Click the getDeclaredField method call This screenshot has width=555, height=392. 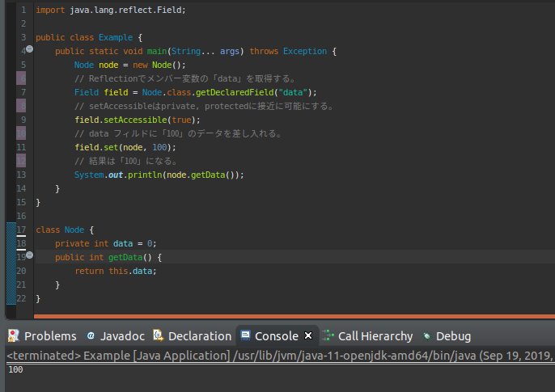pos(235,92)
